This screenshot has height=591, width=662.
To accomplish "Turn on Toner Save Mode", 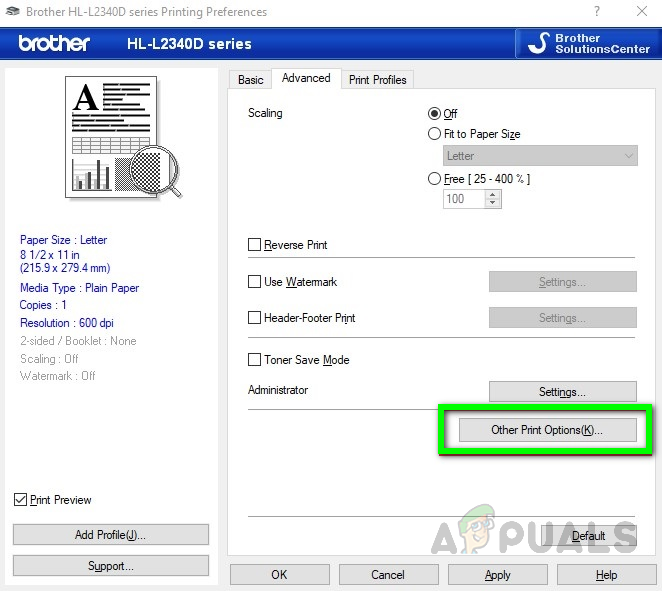I will tap(254, 360).
